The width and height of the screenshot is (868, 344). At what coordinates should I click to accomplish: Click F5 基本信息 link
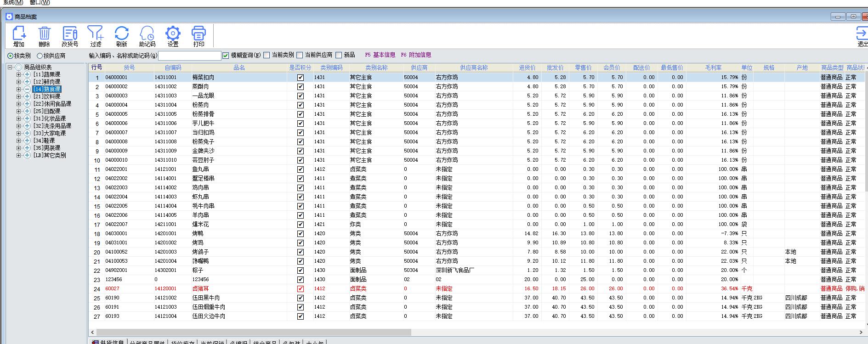click(x=380, y=55)
